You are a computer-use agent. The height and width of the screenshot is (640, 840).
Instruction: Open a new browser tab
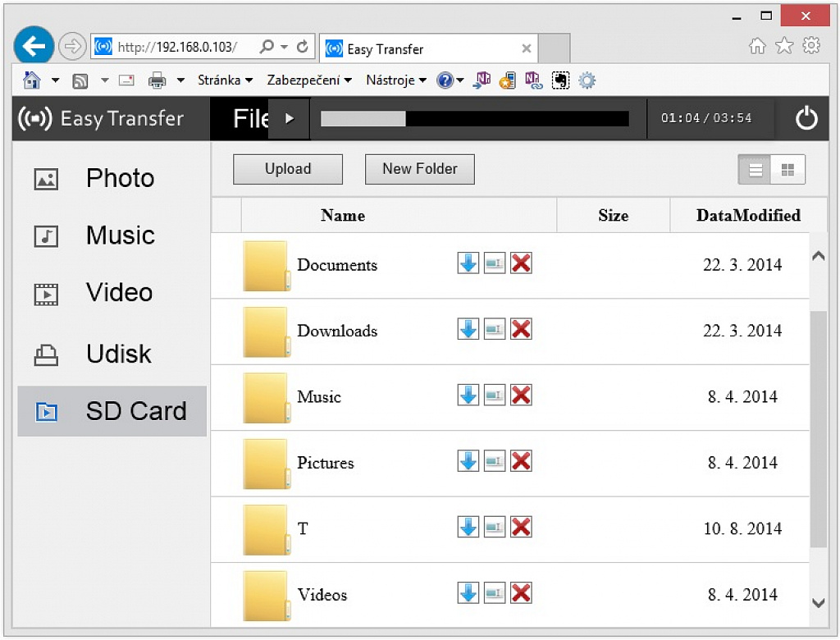(554, 48)
